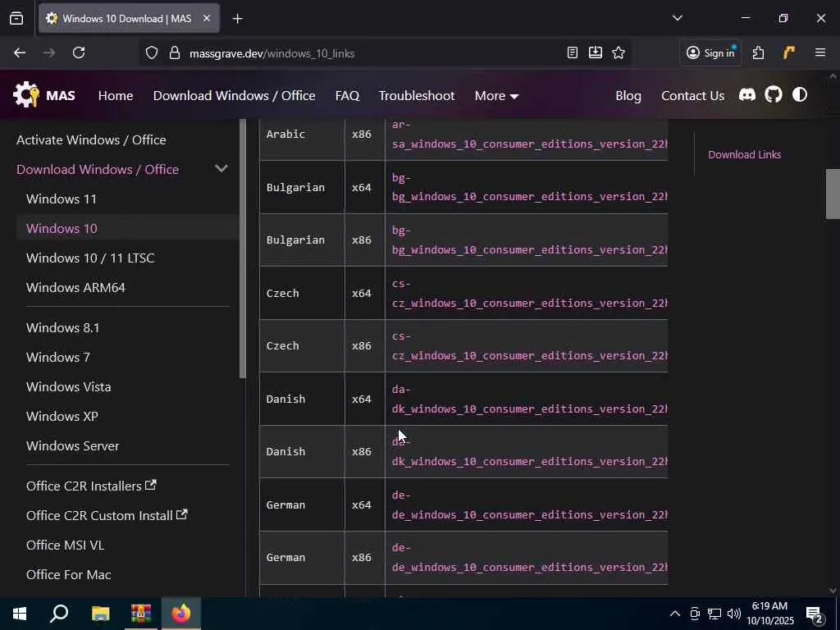Click the MAS gear logo icon
The height and width of the screenshot is (630, 840).
[26, 95]
